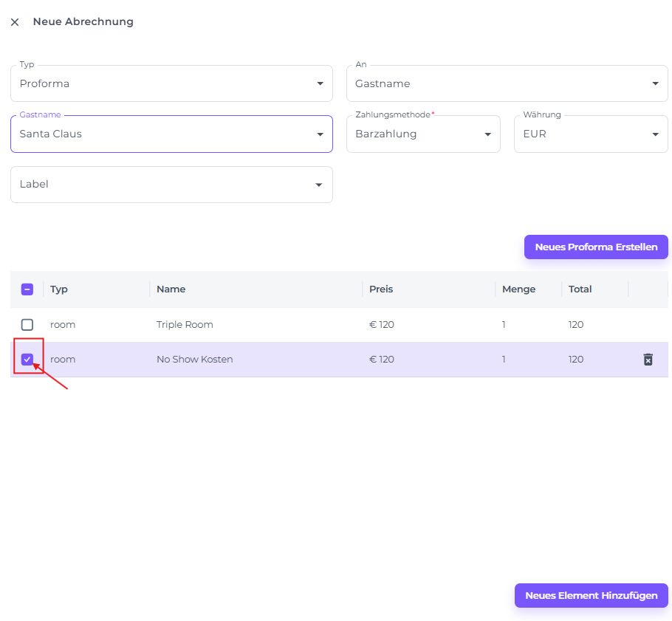
Task: Expand the An recipient dropdown
Action: coord(507,83)
